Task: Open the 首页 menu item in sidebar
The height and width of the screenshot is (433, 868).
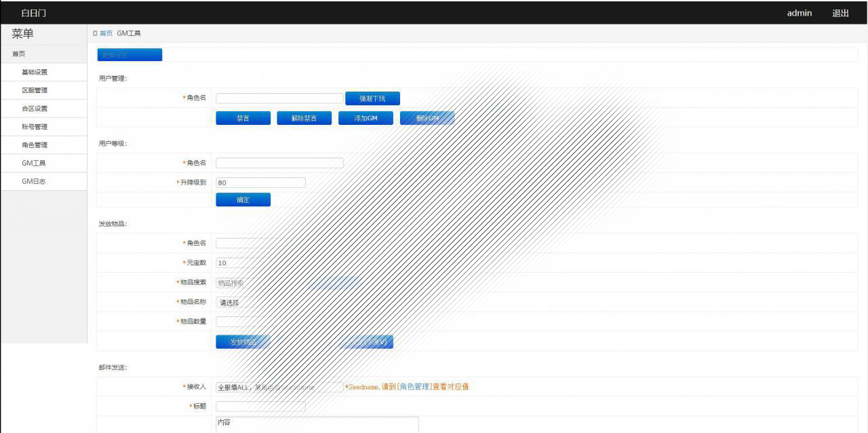Action: click(43, 54)
